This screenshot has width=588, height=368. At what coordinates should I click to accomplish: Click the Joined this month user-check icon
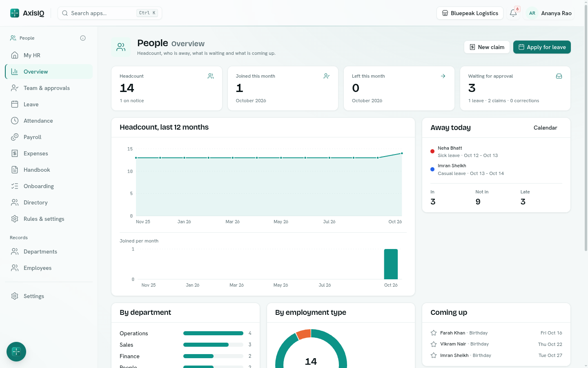[327, 76]
